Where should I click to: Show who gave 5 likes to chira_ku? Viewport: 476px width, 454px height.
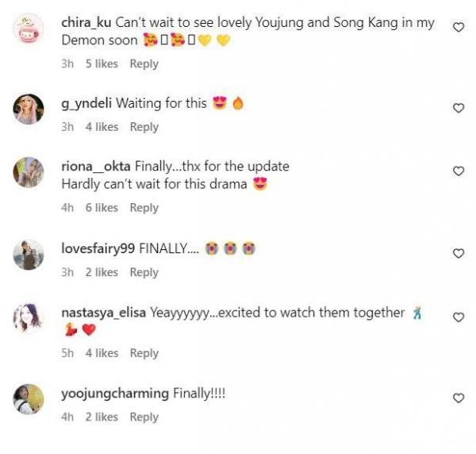[102, 64]
